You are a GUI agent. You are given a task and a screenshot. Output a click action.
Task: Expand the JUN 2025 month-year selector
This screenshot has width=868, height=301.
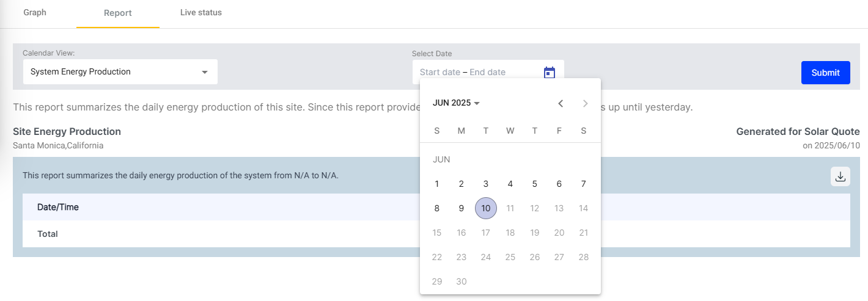tap(456, 103)
